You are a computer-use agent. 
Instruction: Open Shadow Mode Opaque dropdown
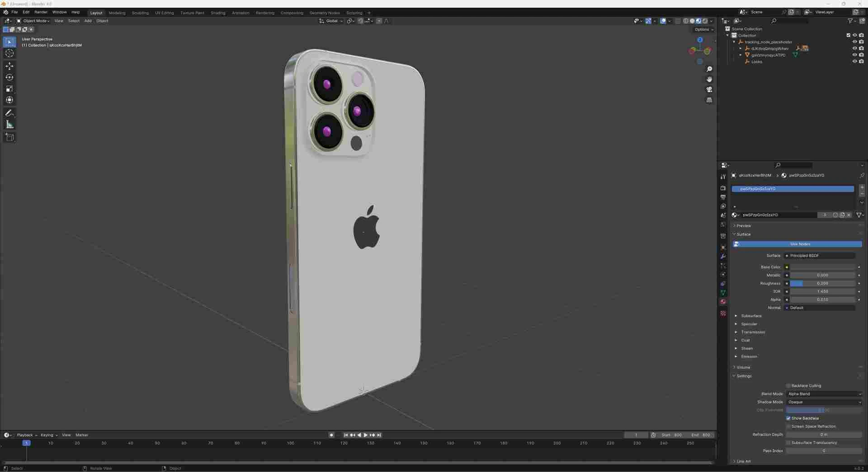(x=824, y=402)
